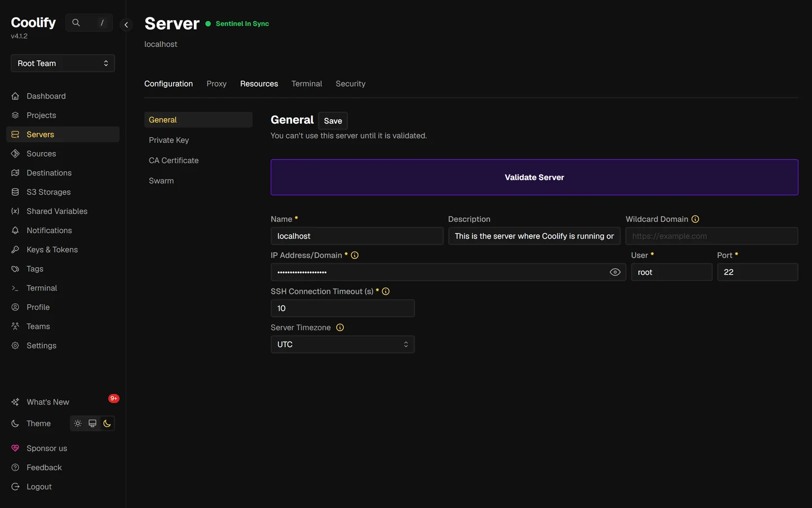Switch to light theme sun icon
This screenshot has height=508, width=812.
click(x=78, y=423)
